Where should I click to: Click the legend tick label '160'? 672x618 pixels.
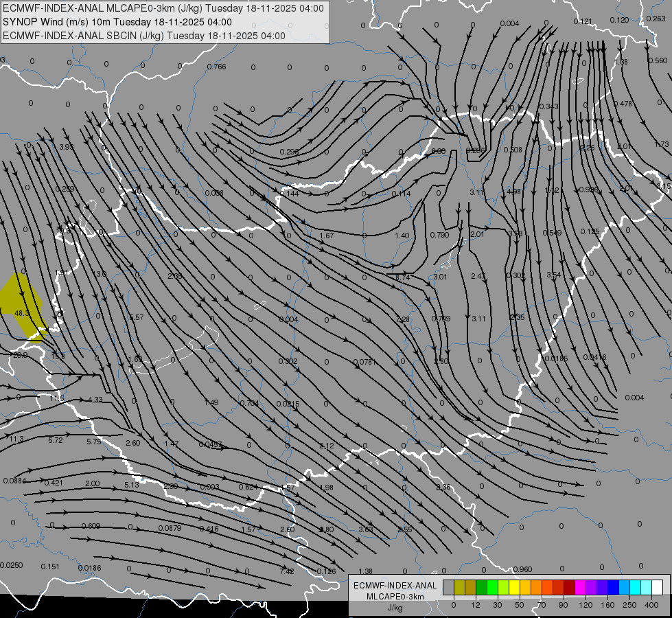[607, 605]
